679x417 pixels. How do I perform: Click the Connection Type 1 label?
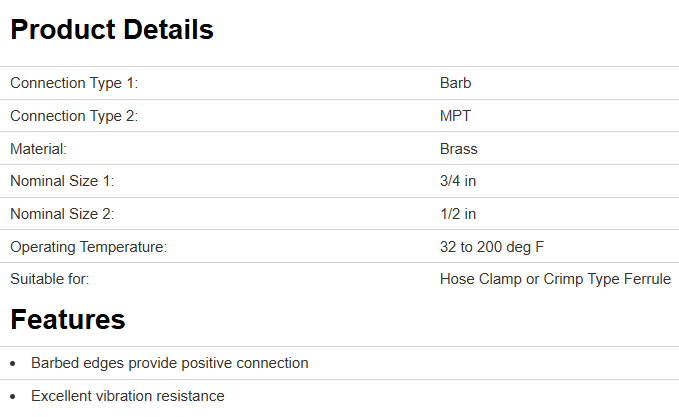(74, 83)
